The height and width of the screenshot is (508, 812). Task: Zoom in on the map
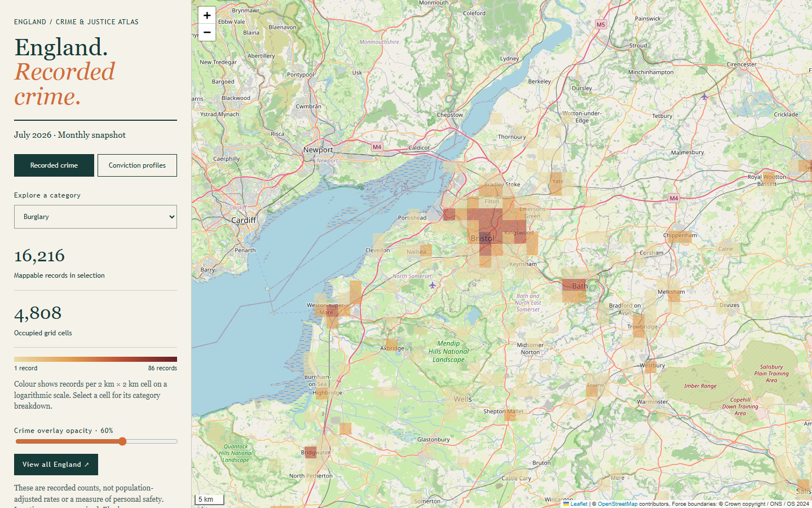pos(207,15)
